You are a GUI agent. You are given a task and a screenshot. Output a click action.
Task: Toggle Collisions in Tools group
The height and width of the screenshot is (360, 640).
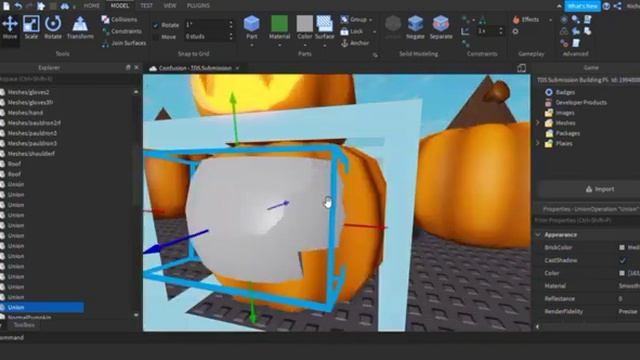click(x=120, y=19)
